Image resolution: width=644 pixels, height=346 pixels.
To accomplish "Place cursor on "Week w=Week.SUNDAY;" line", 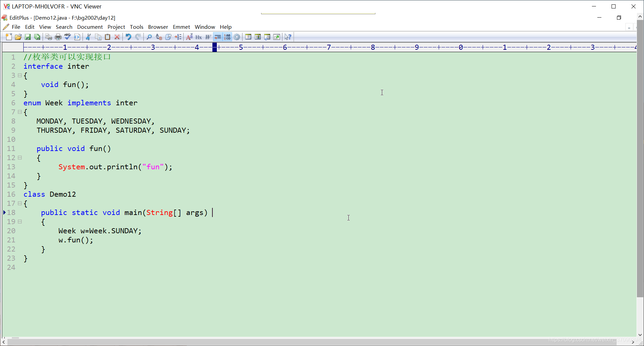I will (100, 231).
